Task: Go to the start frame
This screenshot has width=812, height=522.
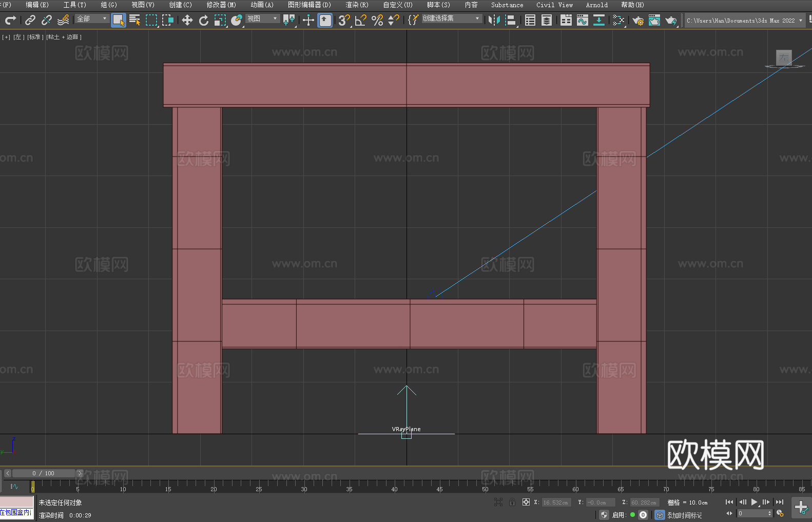Action: [729, 502]
